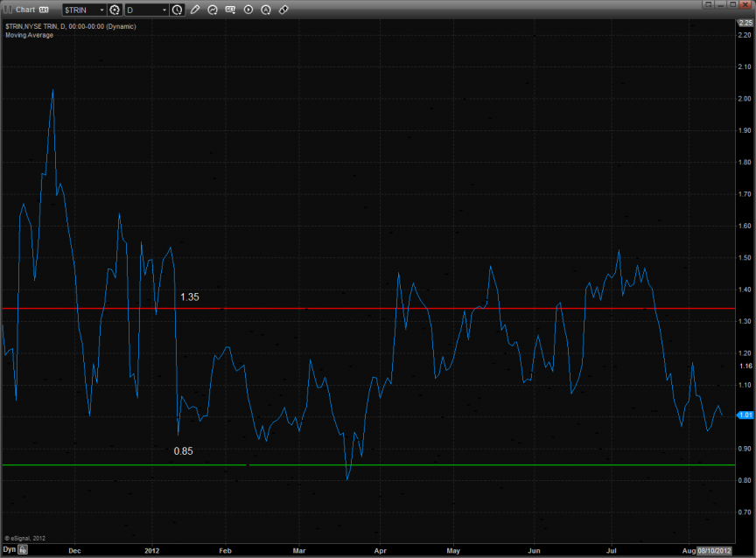756x558 pixels.
Task: Click the green 0.85 horizontal line
Action: 437,465
